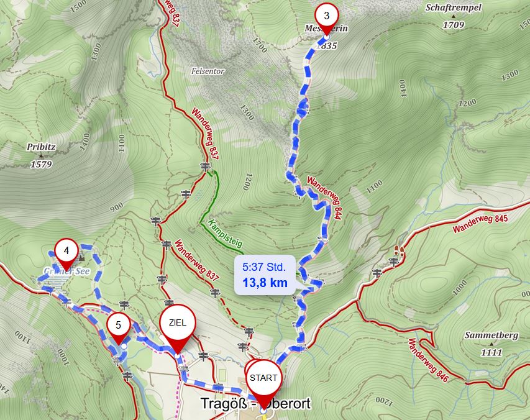Click the Schaftrempel peak marker
The height and width of the screenshot is (420, 530).
click(454, 16)
